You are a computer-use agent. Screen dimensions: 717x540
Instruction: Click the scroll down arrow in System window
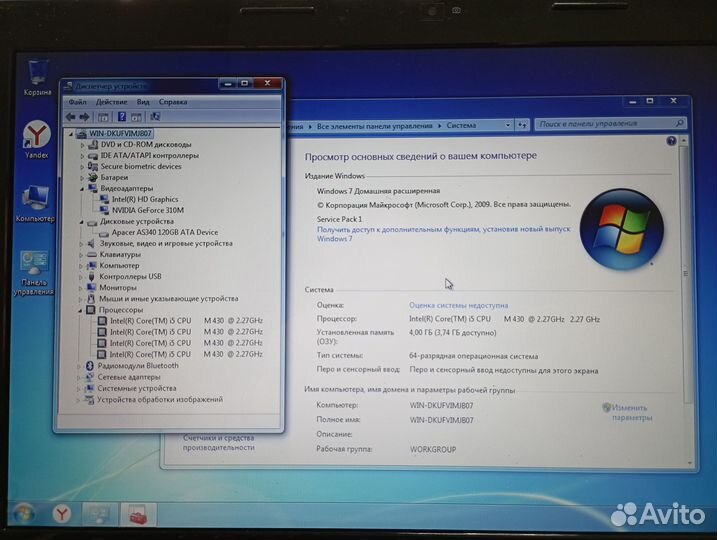[690, 463]
